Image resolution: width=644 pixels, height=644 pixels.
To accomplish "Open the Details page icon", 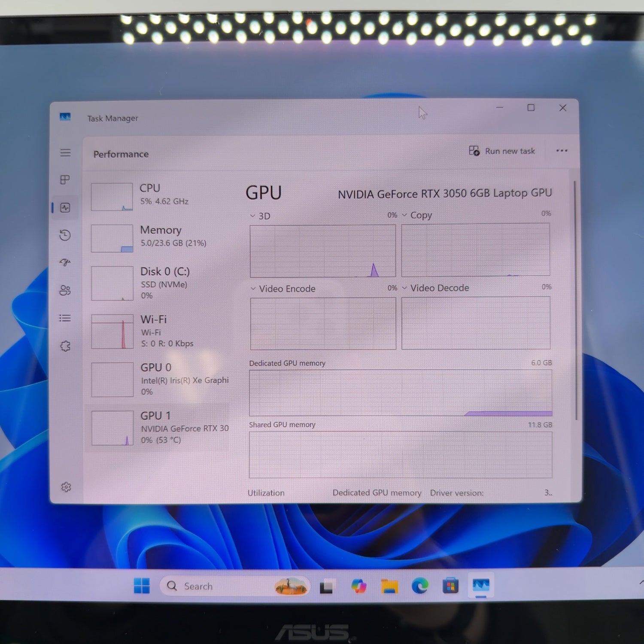I will [x=65, y=318].
